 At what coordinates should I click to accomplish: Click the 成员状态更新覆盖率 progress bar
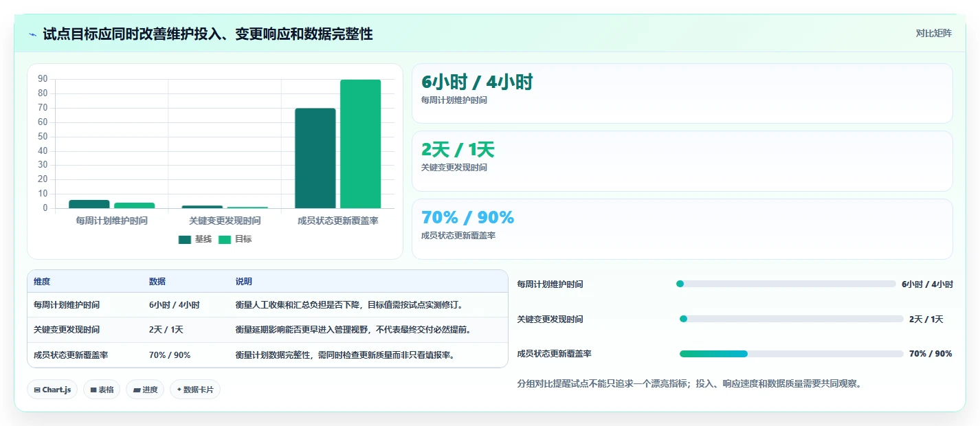[791, 354]
